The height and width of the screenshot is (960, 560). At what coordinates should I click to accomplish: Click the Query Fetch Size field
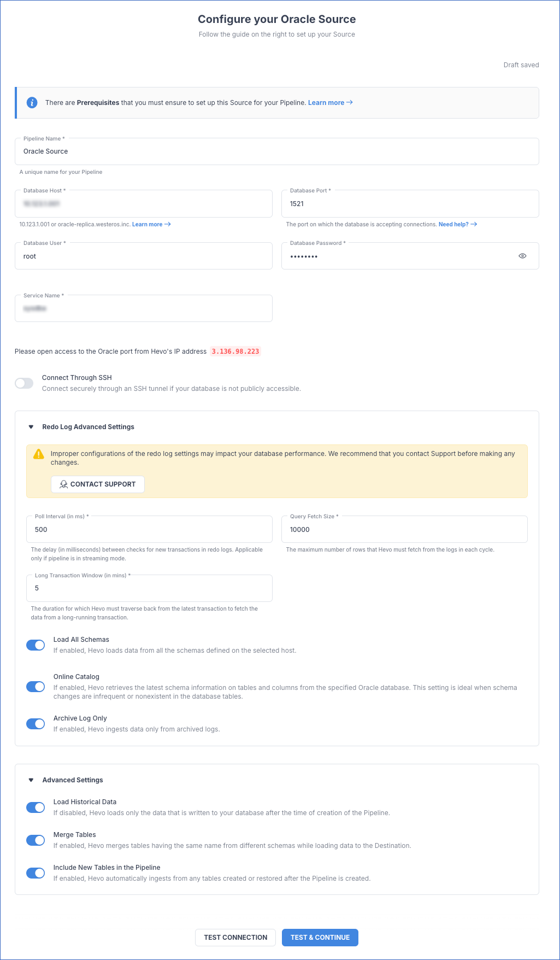[405, 529]
